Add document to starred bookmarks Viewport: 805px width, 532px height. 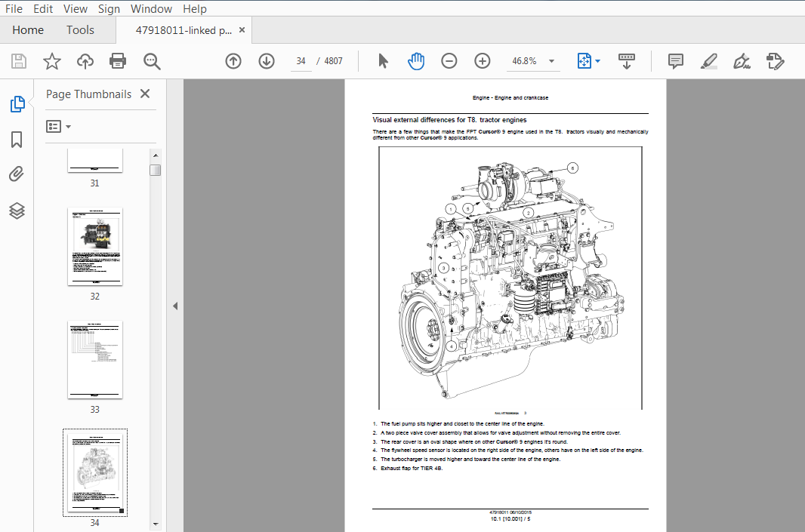pos(52,61)
